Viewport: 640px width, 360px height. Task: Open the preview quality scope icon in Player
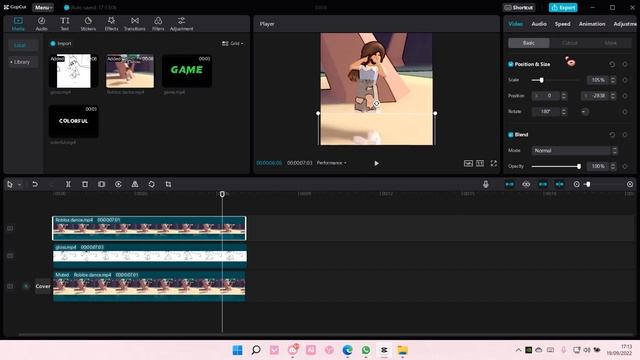468,163
